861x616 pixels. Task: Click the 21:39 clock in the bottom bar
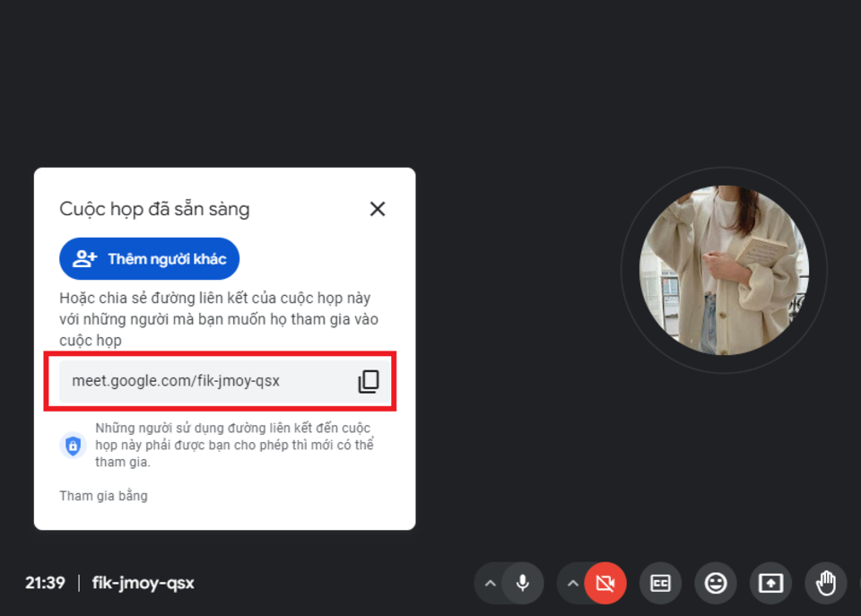coord(45,583)
